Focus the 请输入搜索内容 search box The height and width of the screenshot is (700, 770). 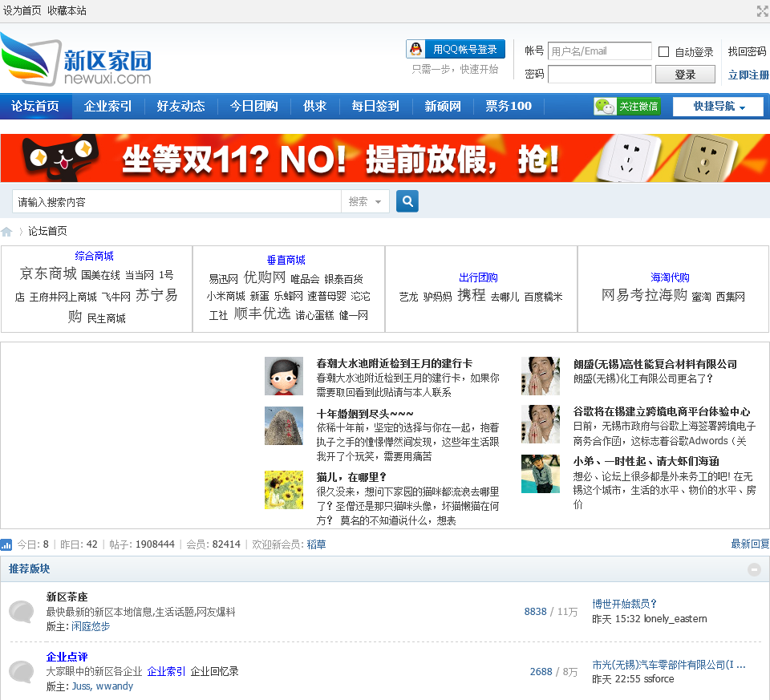[176, 202]
